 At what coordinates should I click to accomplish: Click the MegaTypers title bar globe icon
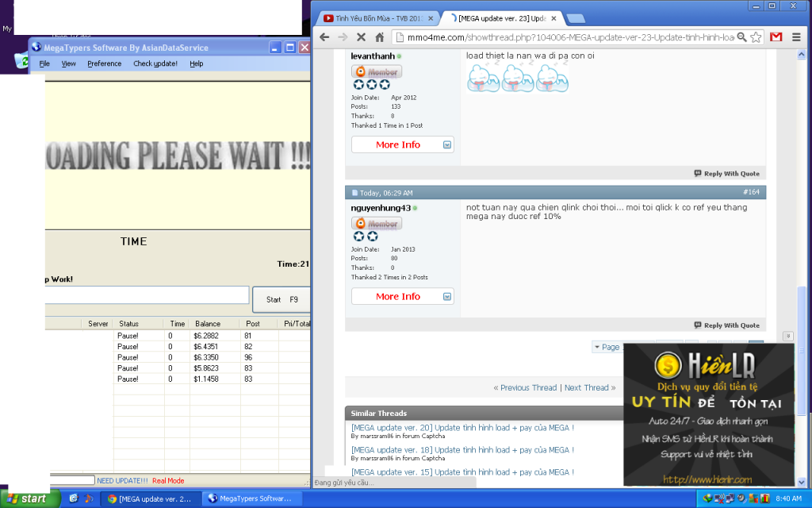[x=36, y=47]
